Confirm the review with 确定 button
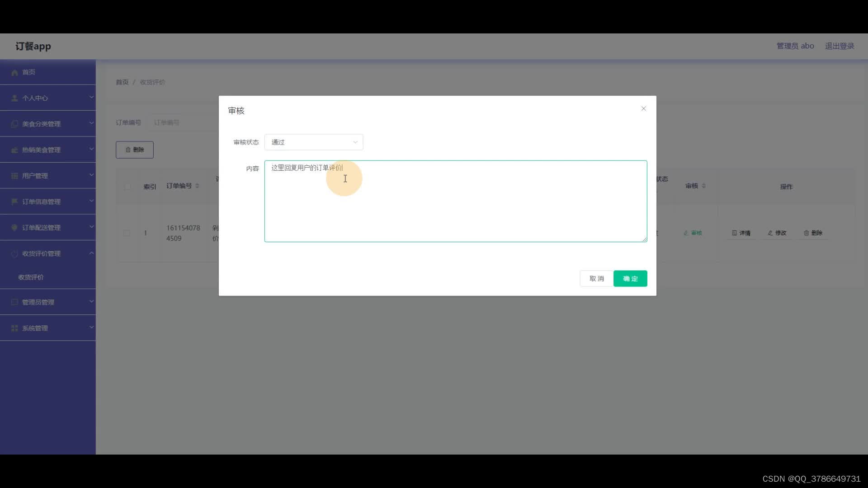Viewport: 868px width, 488px height. (630, 279)
